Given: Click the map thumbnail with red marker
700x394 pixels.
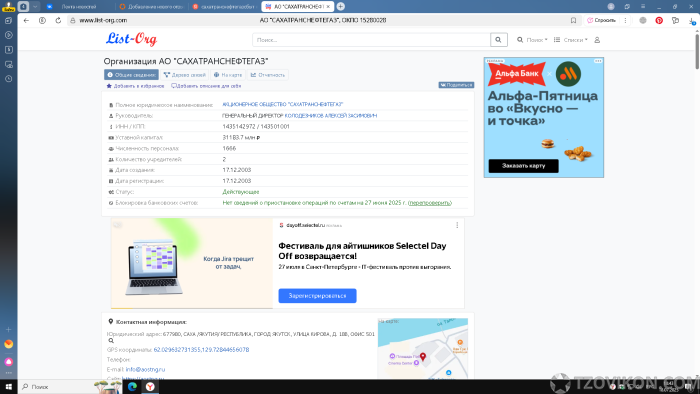Looking at the screenshot, I should [x=423, y=348].
